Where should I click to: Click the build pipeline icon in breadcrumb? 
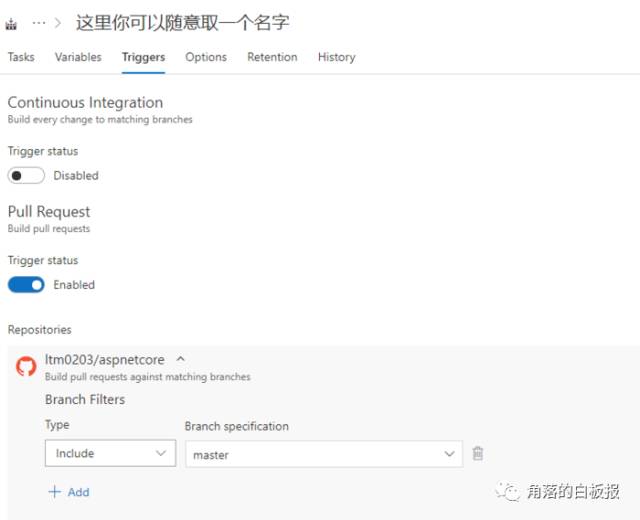tap(11, 24)
